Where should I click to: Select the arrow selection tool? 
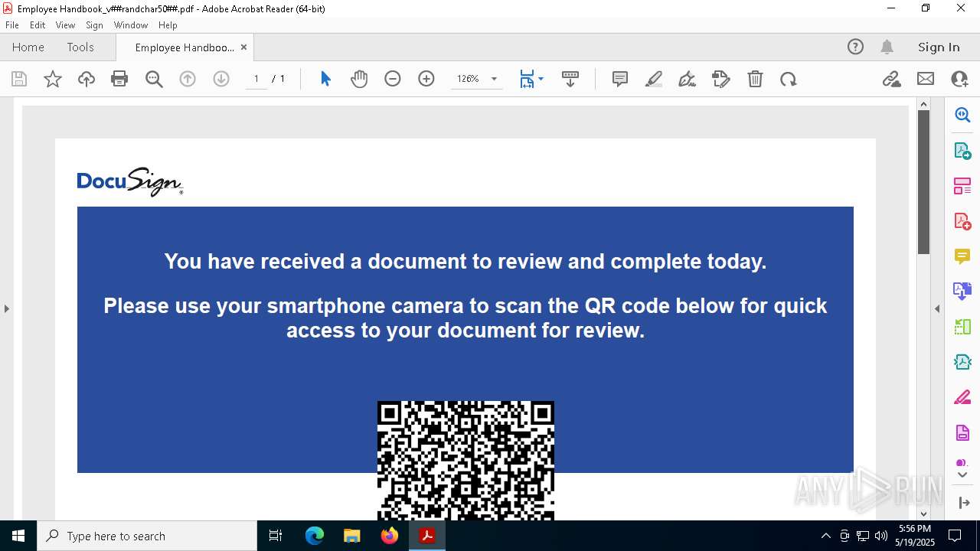[x=325, y=79]
